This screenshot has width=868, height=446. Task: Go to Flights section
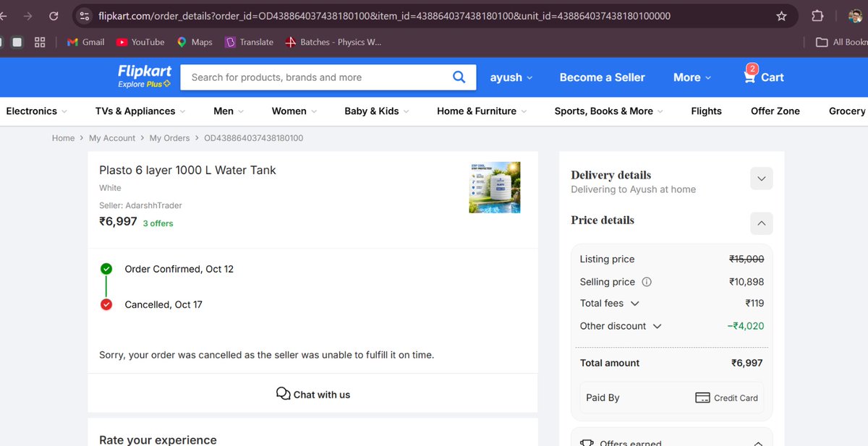coord(706,111)
